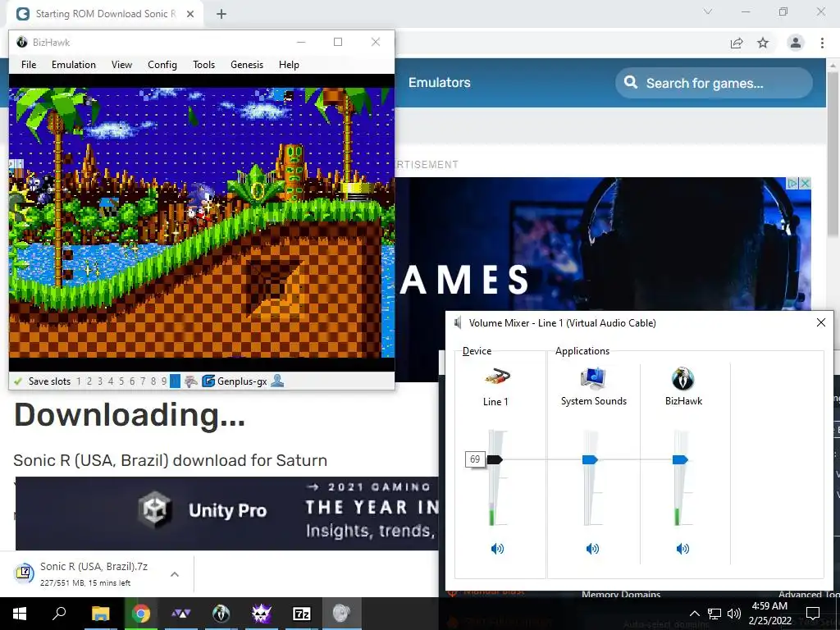Open 7-Zip from the taskbar
Viewport: 840px width, 630px height.
click(302, 614)
